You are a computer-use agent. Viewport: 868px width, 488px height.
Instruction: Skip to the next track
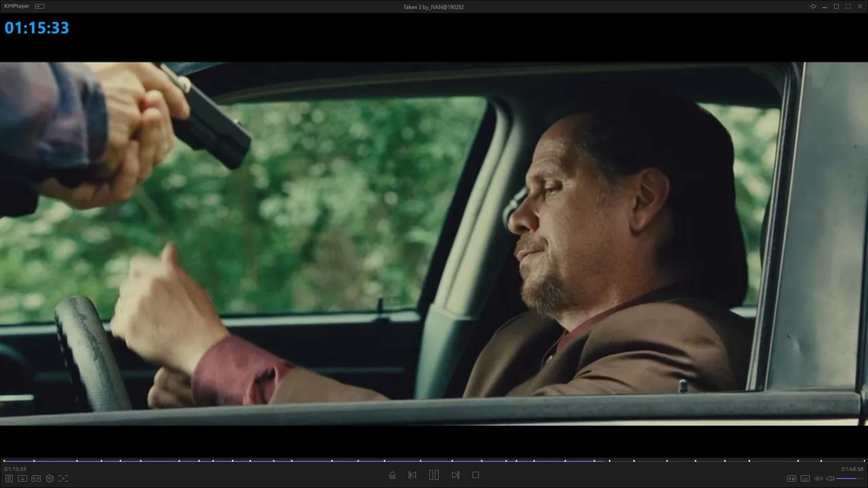456,475
